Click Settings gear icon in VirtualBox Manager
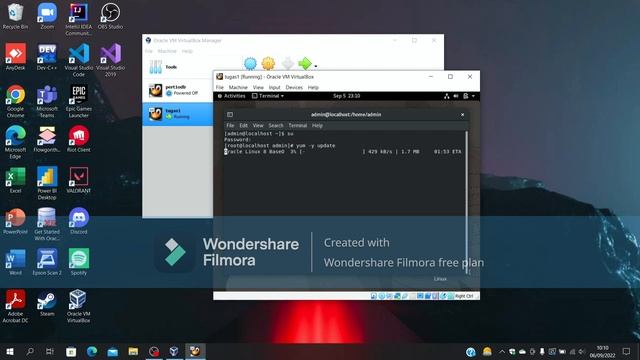The width and height of the screenshot is (640, 360). 268,64
